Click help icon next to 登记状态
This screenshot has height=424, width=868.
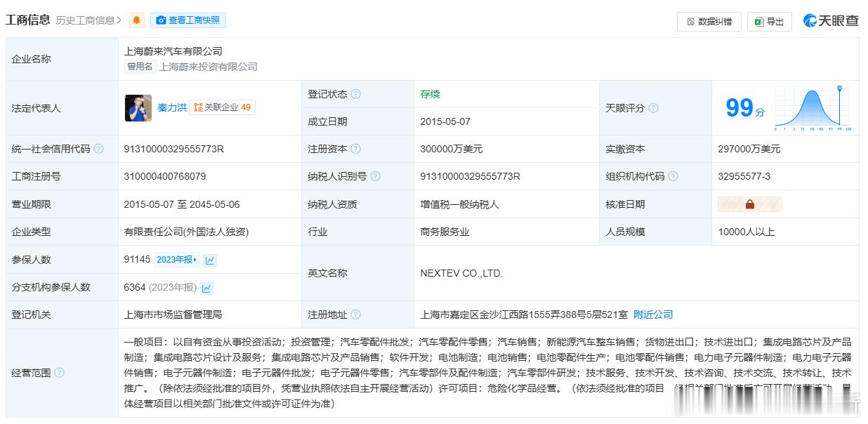coord(355,94)
